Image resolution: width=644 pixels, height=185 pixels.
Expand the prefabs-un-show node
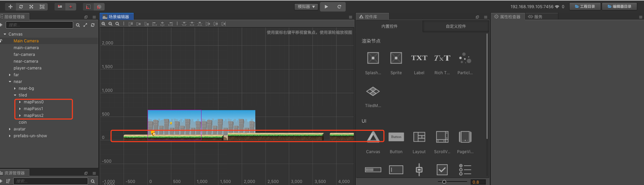click(10, 136)
